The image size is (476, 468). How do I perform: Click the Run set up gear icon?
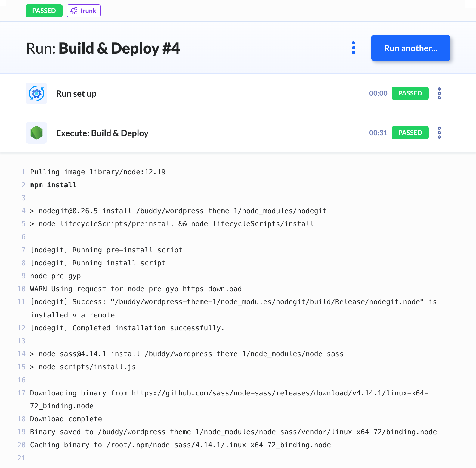click(36, 93)
